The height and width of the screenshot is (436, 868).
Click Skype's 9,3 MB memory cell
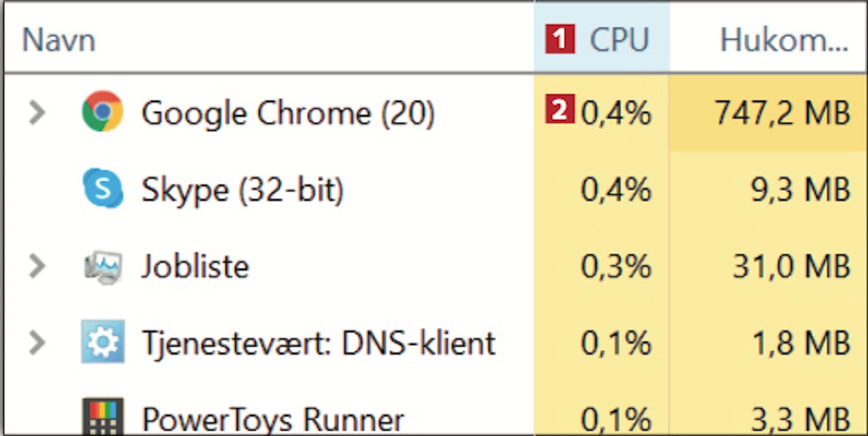click(800, 190)
